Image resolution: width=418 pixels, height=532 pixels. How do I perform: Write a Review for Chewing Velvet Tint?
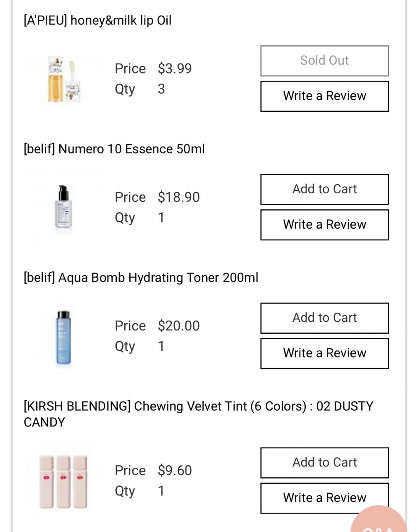pyautogui.click(x=324, y=498)
